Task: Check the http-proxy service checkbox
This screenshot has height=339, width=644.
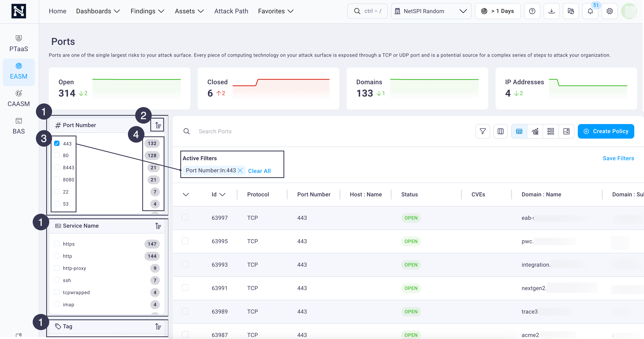Action: (57, 268)
